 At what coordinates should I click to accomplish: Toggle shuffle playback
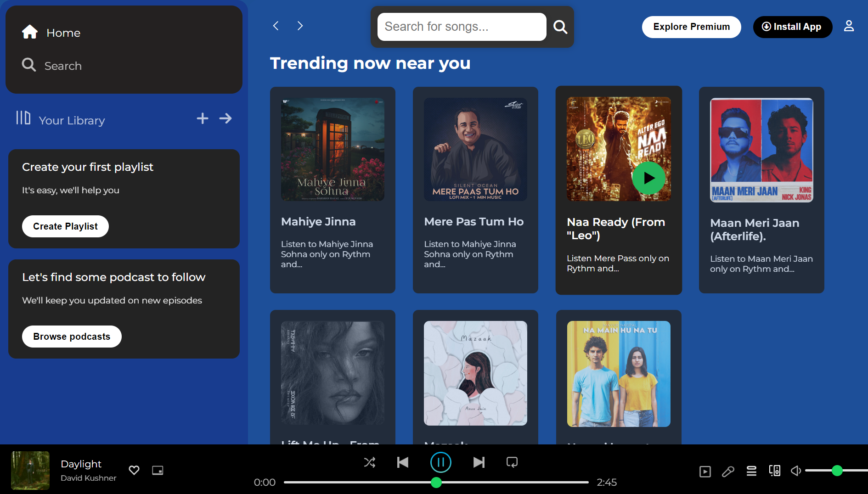pos(370,462)
